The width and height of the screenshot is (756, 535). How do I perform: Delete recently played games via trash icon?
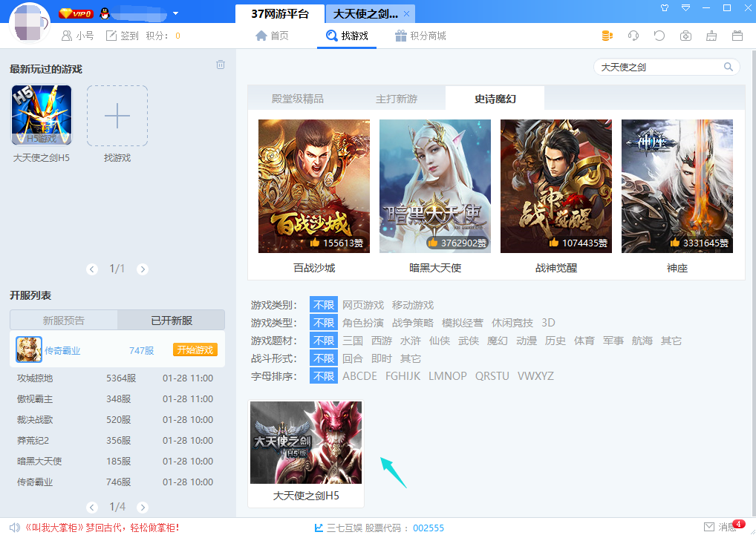click(x=221, y=65)
